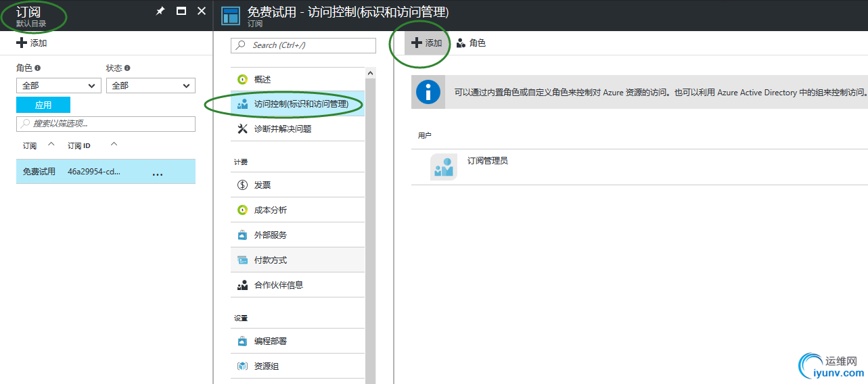Click the 免费试用 blade title icon

(x=231, y=16)
